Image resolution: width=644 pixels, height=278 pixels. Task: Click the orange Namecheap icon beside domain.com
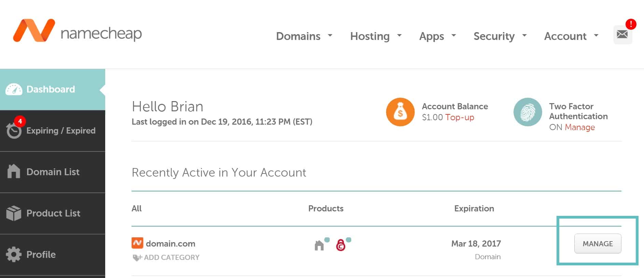(137, 243)
